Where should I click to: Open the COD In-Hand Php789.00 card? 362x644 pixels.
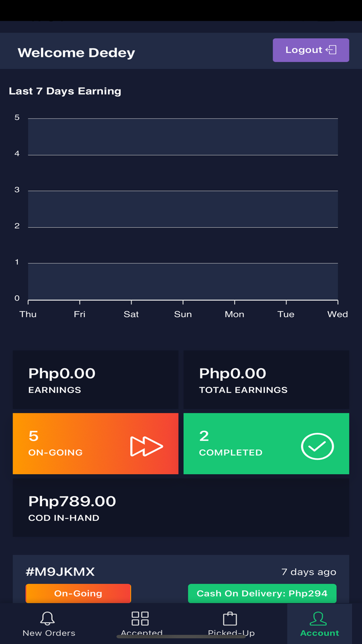pos(180,508)
